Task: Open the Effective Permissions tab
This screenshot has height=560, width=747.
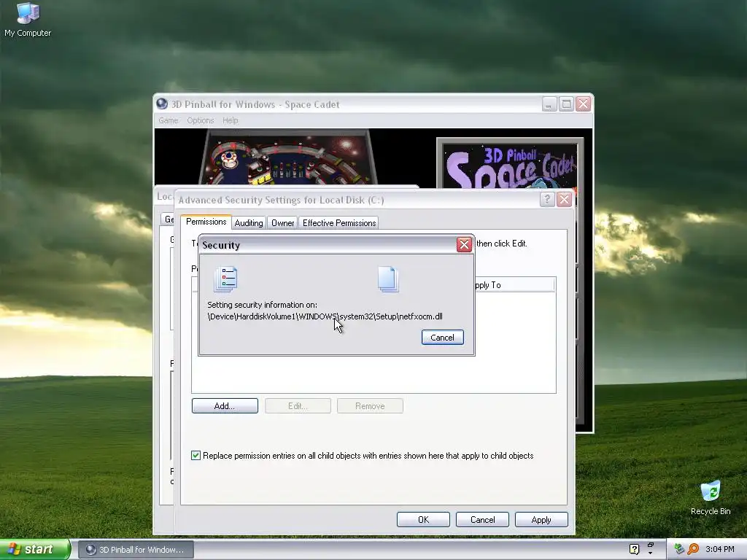Action: [339, 223]
